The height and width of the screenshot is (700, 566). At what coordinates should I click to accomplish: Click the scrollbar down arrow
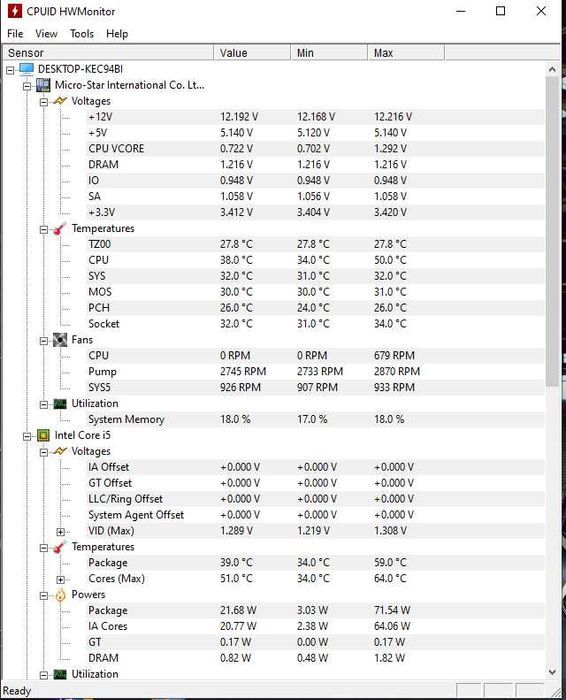click(x=552, y=672)
